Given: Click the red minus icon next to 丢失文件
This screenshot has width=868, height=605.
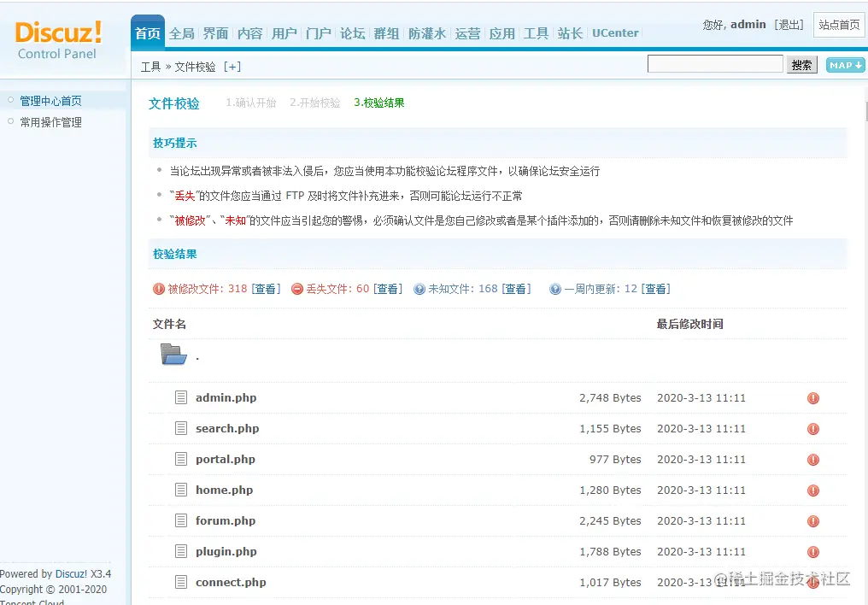Looking at the screenshot, I should point(297,289).
